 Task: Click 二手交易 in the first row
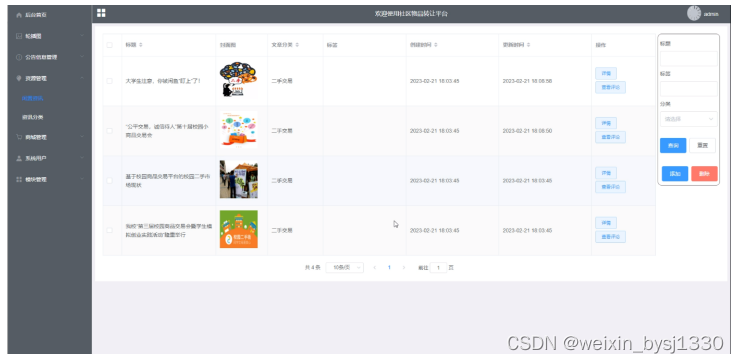282,81
